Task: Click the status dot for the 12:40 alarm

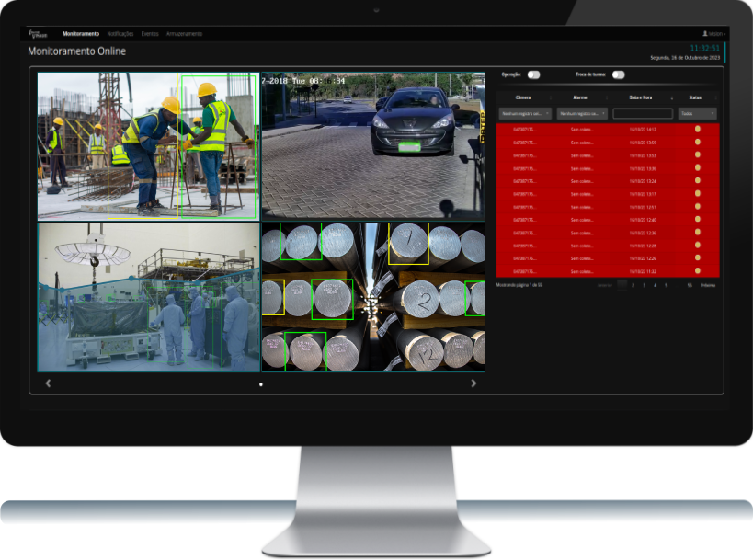Action: (x=697, y=219)
